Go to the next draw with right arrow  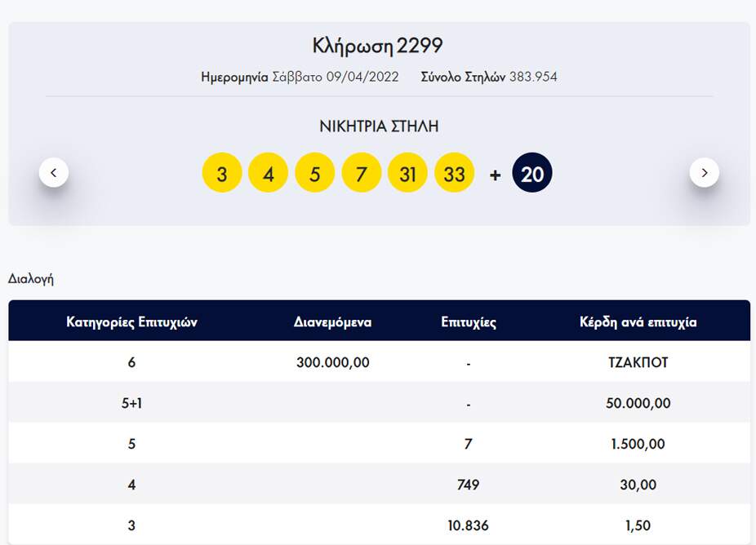click(x=704, y=173)
